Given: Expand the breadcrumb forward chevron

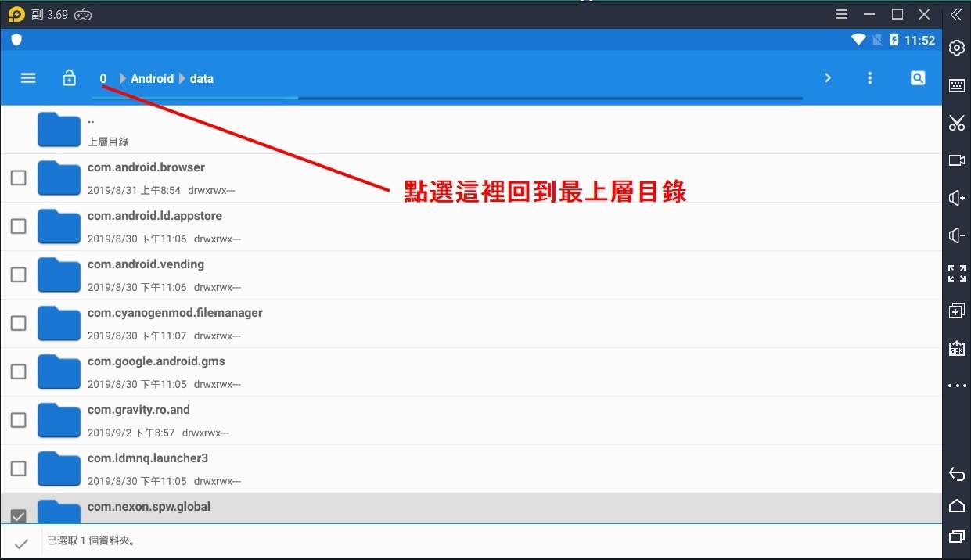Looking at the screenshot, I should [828, 78].
